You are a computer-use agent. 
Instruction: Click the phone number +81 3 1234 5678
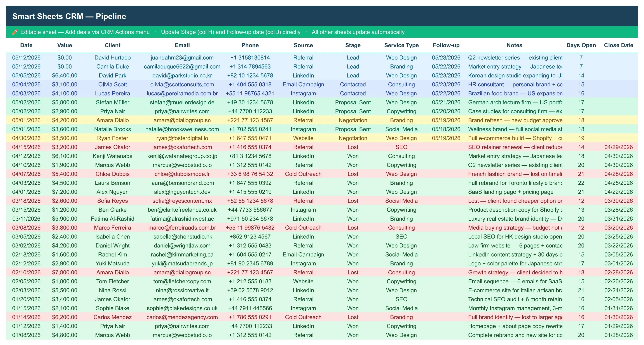(250, 156)
